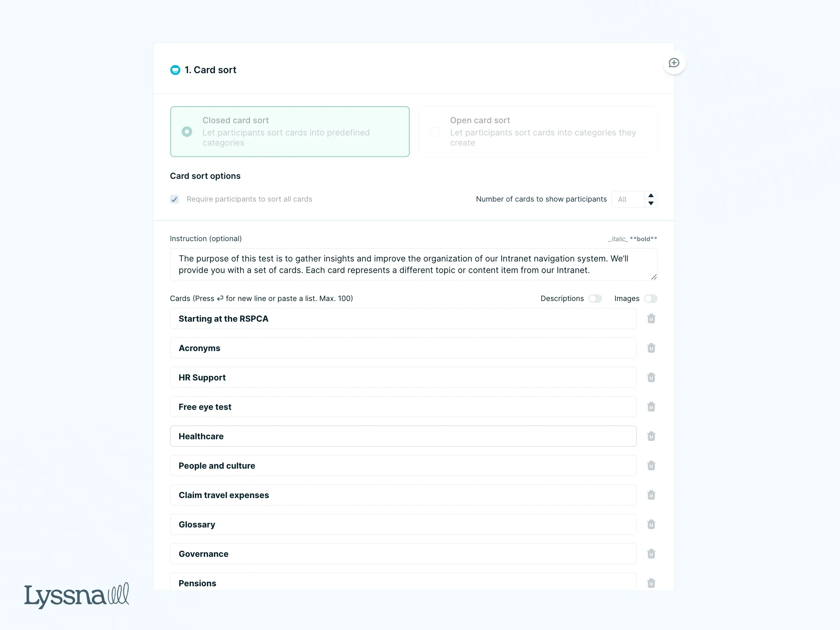This screenshot has width=840, height=630.
Task: Decrease number of cards shown to participants
Action: point(651,203)
